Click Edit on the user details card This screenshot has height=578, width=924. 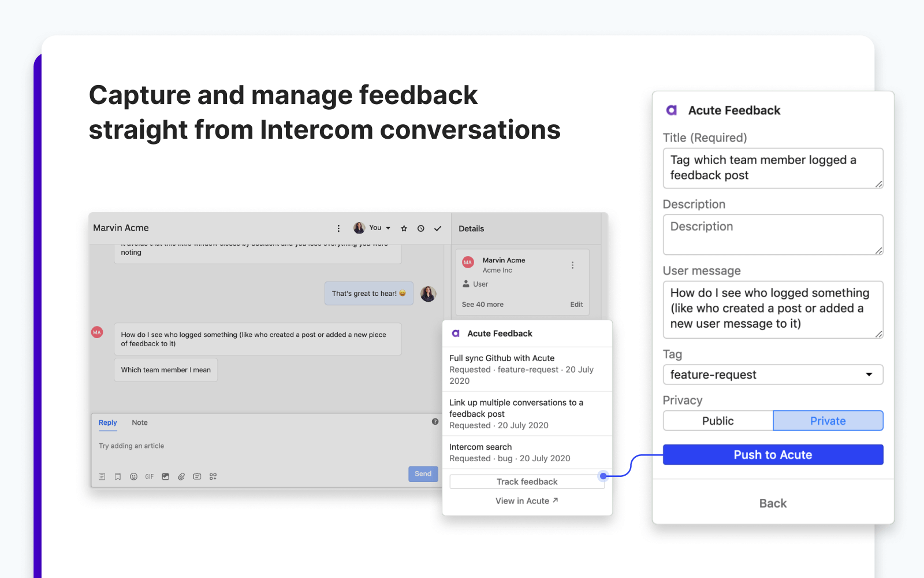point(576,305)
